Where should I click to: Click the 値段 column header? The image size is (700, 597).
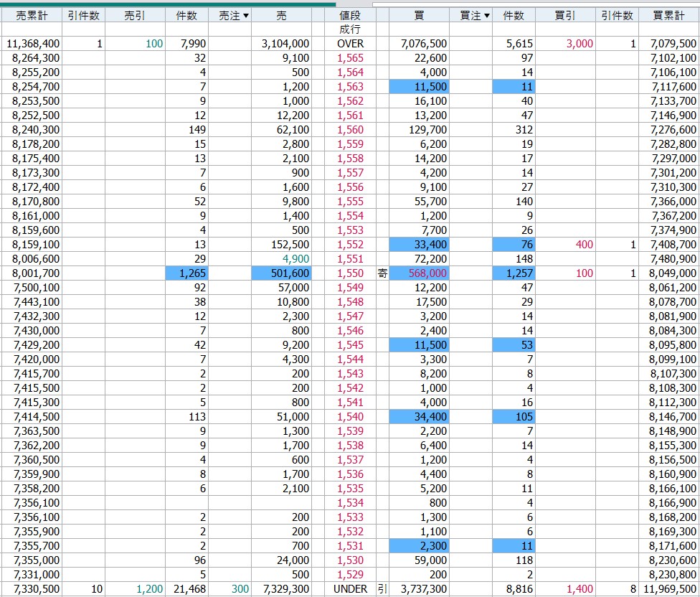[349, 16]
